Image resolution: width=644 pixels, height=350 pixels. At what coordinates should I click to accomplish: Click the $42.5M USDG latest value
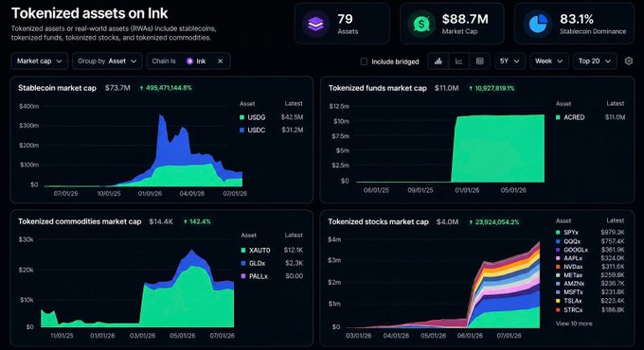pos(292,117)
